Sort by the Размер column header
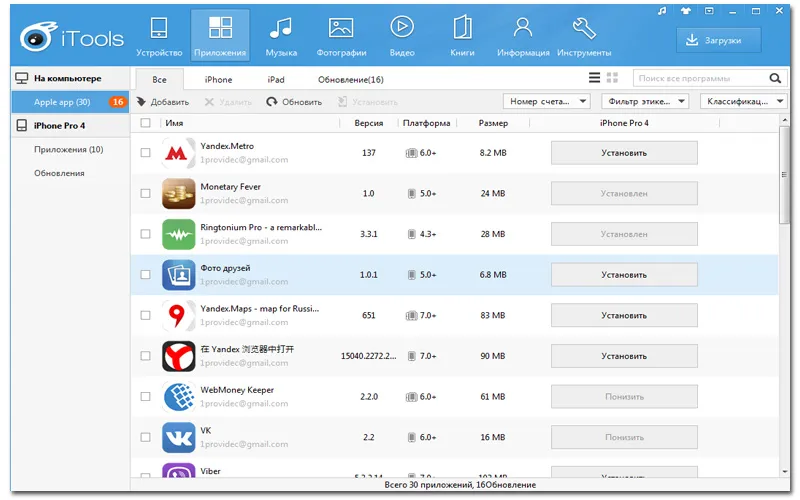 493,123
